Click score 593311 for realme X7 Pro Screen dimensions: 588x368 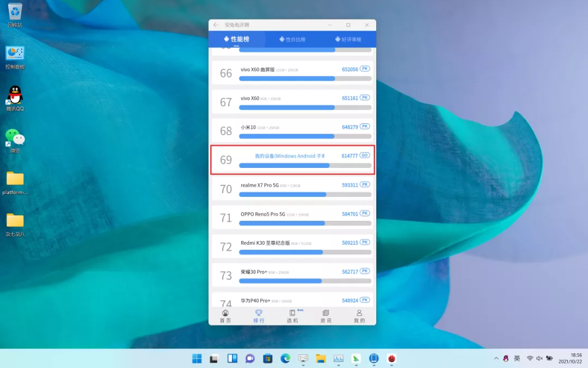(x=350, y=185)
